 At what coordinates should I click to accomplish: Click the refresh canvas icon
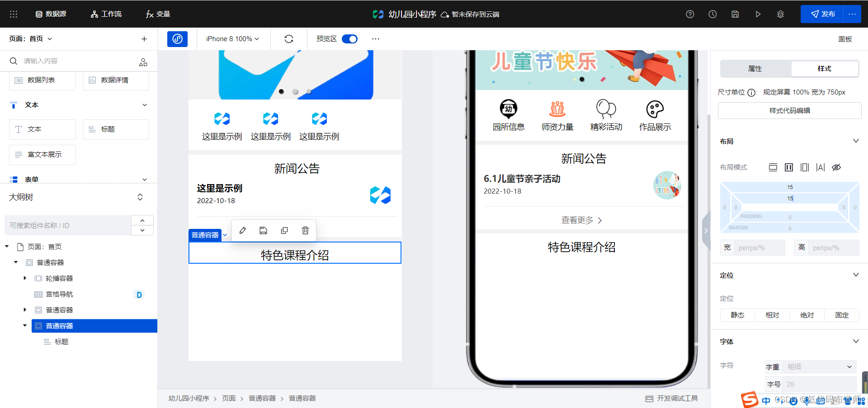pos(289,39)
